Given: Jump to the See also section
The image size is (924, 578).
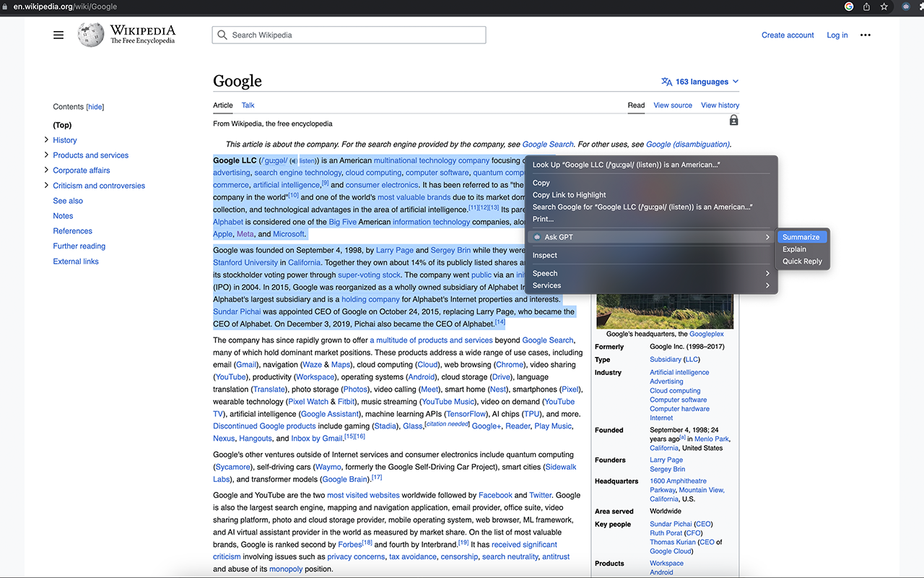Looking at the screenshot, I should click(68, 201).
